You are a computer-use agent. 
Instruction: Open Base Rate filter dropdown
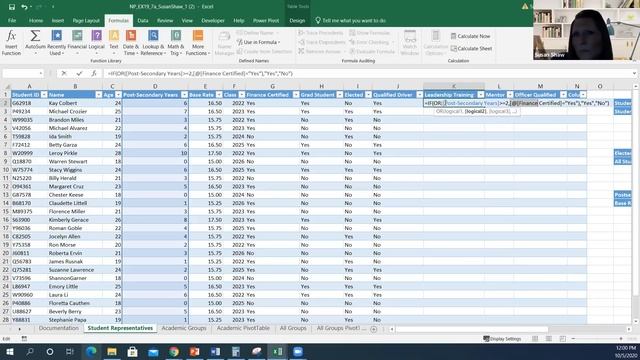(x=219, y=95)
